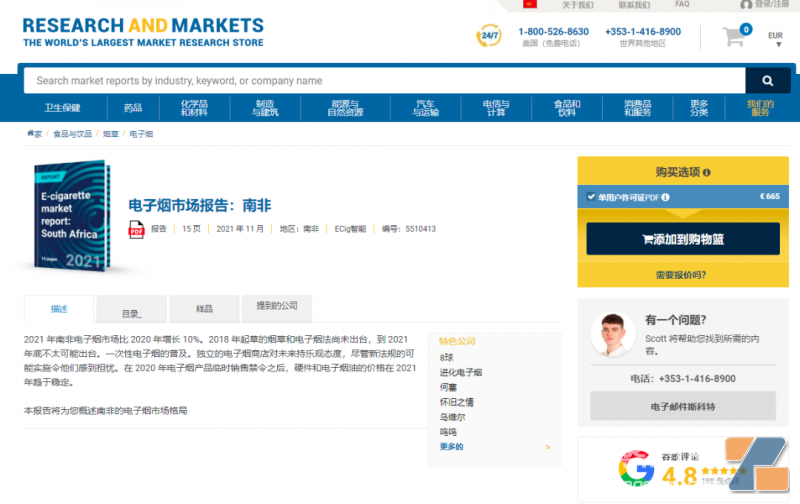Viewport: 800px width, 504px height.
Task: Toggle the 单用户许可证PDF checkbox
Action: (x=591, y=196)
